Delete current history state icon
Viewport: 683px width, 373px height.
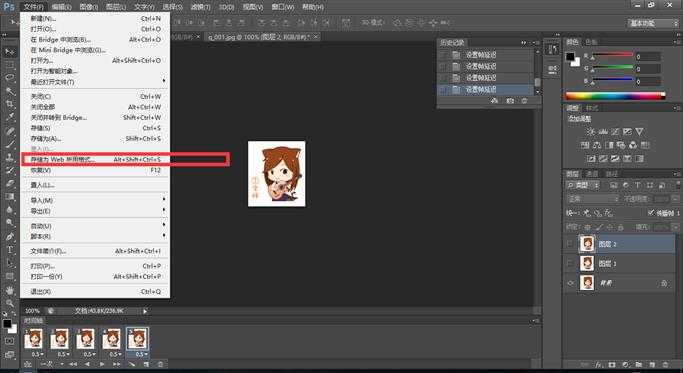click(x=524, y=101)
